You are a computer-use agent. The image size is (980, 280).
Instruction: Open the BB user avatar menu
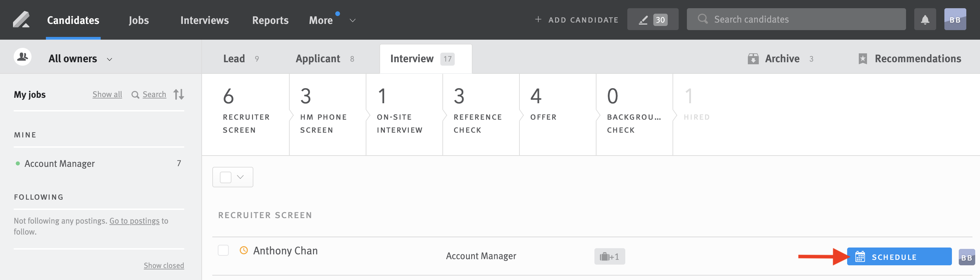click(955, 19)
